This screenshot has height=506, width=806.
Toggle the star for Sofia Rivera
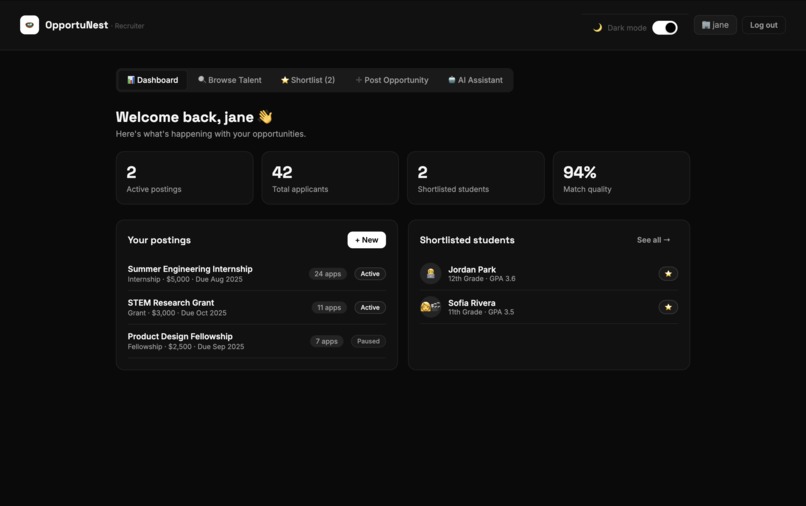668,307
